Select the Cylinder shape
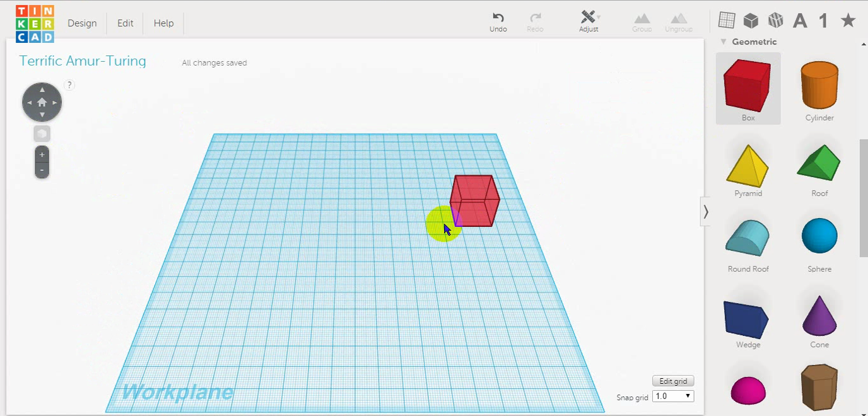868x416 pixels. click(818, 85)
